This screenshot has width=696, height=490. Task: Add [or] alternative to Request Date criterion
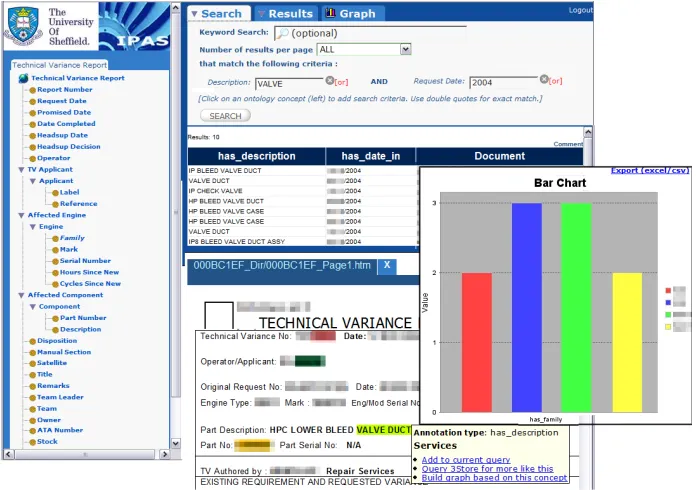555,81
